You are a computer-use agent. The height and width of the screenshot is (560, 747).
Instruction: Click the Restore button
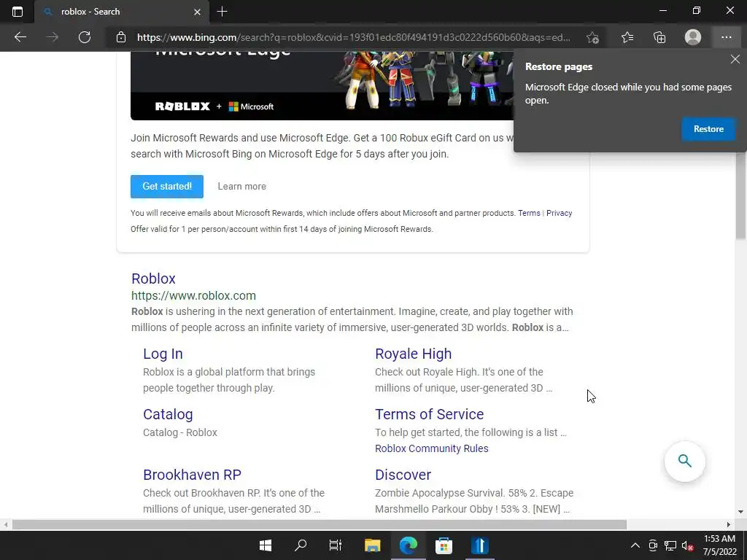(x=708, y=129)
